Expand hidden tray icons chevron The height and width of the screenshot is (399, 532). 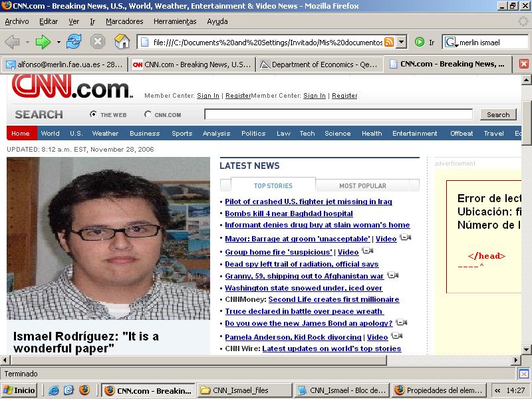tap(497, 390)
